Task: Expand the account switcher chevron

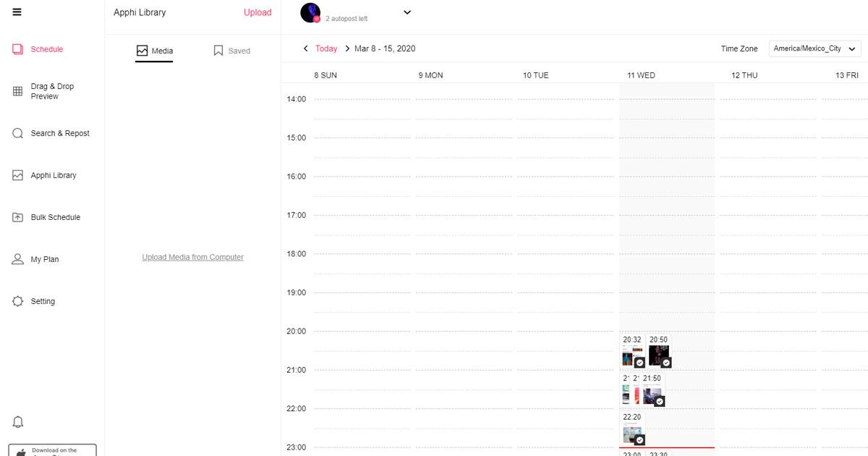Action: tap(407, 12)
